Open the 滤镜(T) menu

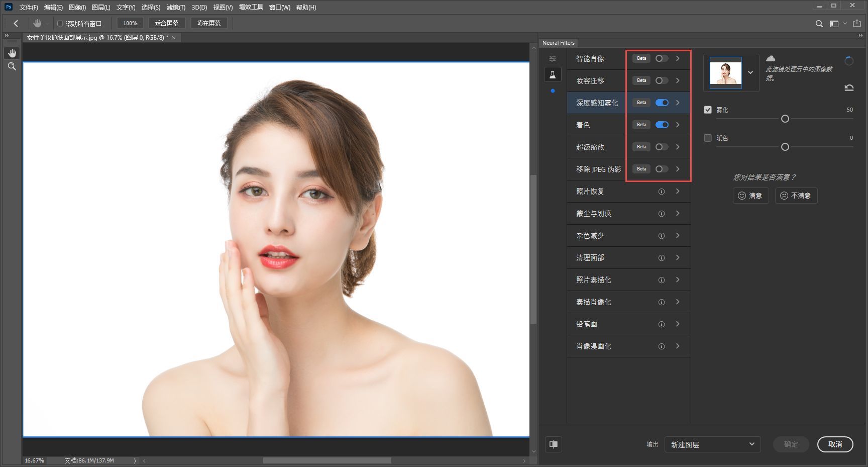click(176, 7)
